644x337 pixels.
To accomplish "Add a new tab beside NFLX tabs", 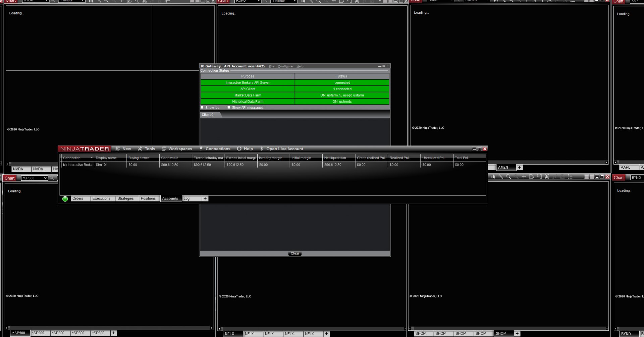I will 327,334.
